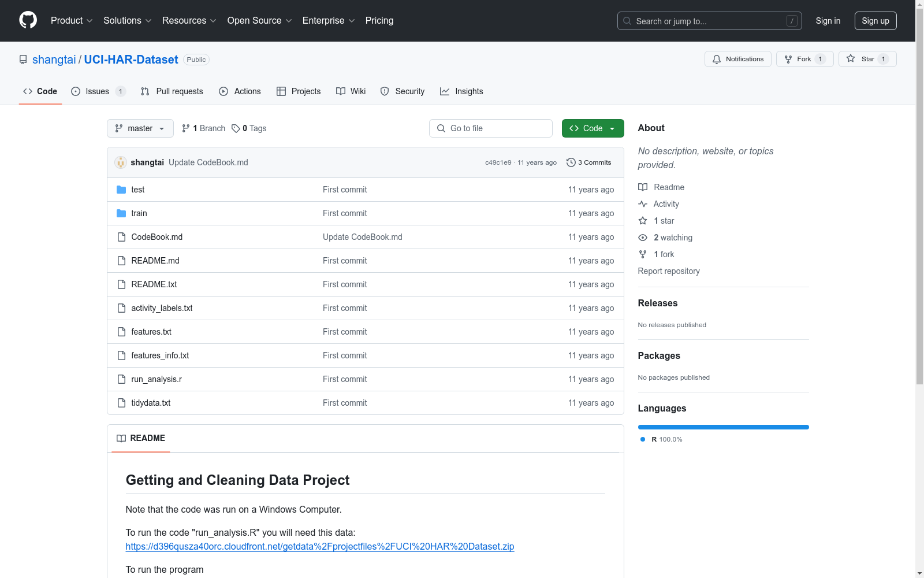
Task: Click the README book icon above readme
Action: pyautogui.click(x=121, y=438)
